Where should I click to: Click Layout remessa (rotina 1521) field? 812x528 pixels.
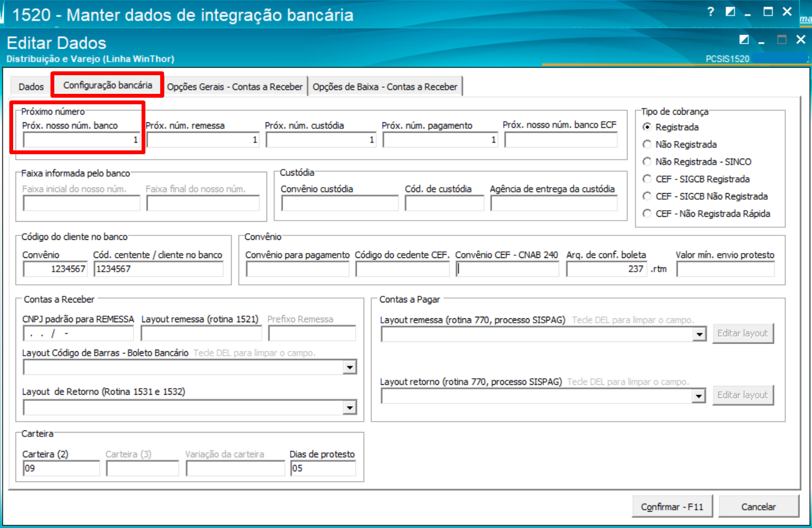click(201, 333)
